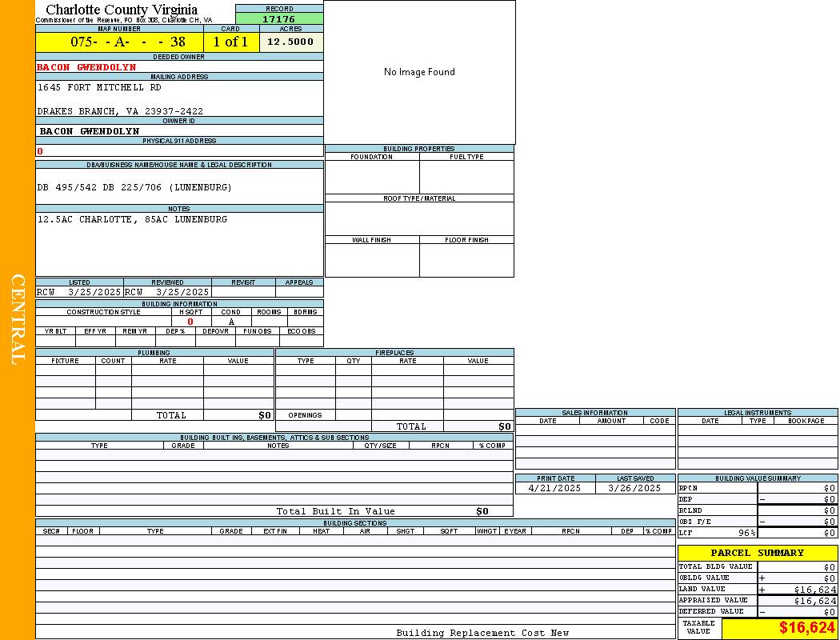Click the Building Condition value "A"
The width and height of the screenshot is (840, 640).
(x=231, y=322)
